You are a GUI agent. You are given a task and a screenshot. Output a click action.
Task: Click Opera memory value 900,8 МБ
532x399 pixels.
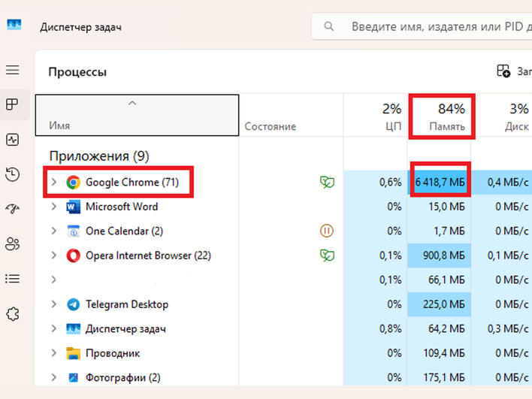444,255
